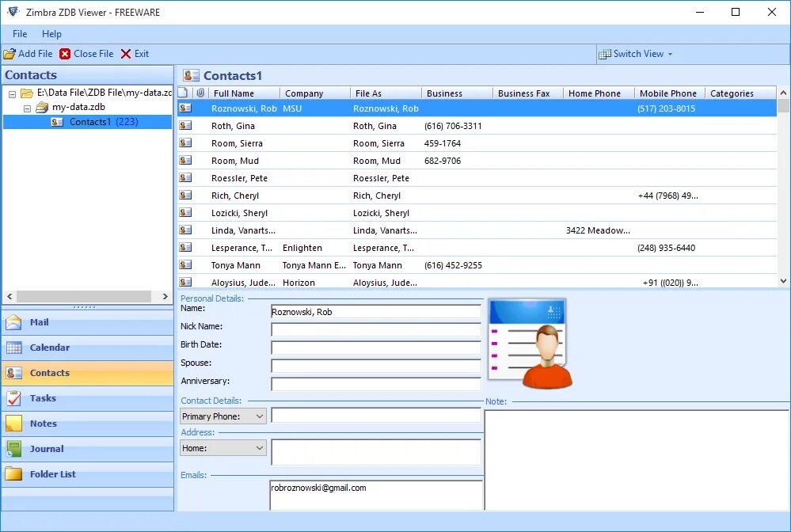The height and width of the screenshot is (532, 791).
Task: Click the Exit button label
Action: [142, 54]
